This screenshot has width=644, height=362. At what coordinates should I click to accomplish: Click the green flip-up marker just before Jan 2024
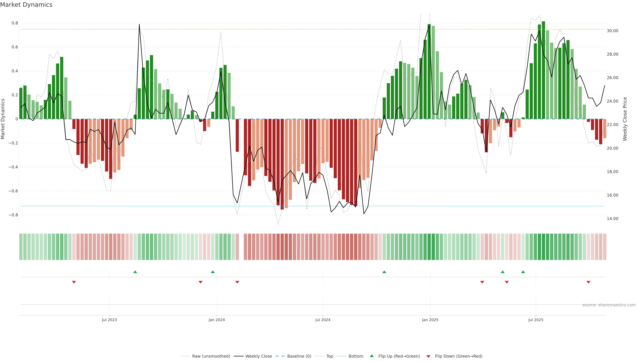213,272
